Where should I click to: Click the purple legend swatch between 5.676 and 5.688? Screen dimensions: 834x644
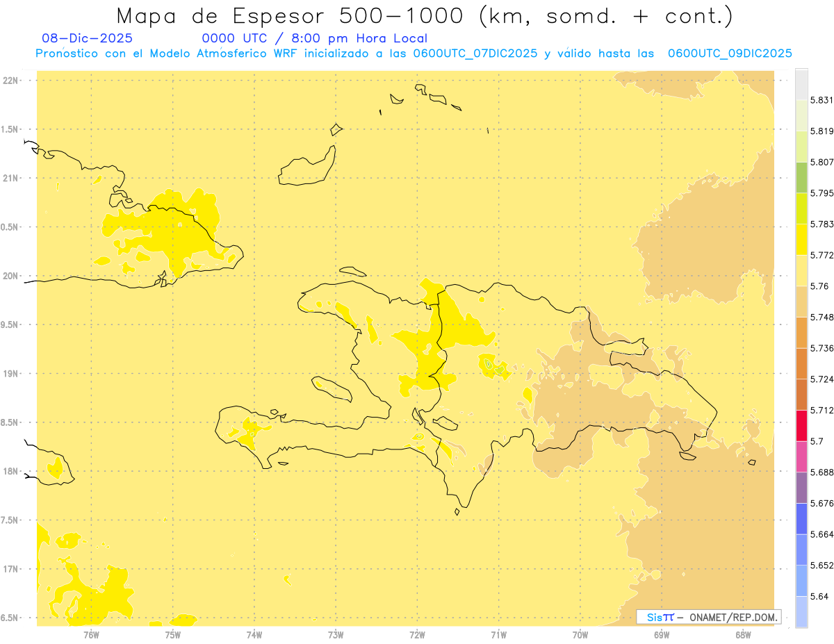[x=801, y=488]
